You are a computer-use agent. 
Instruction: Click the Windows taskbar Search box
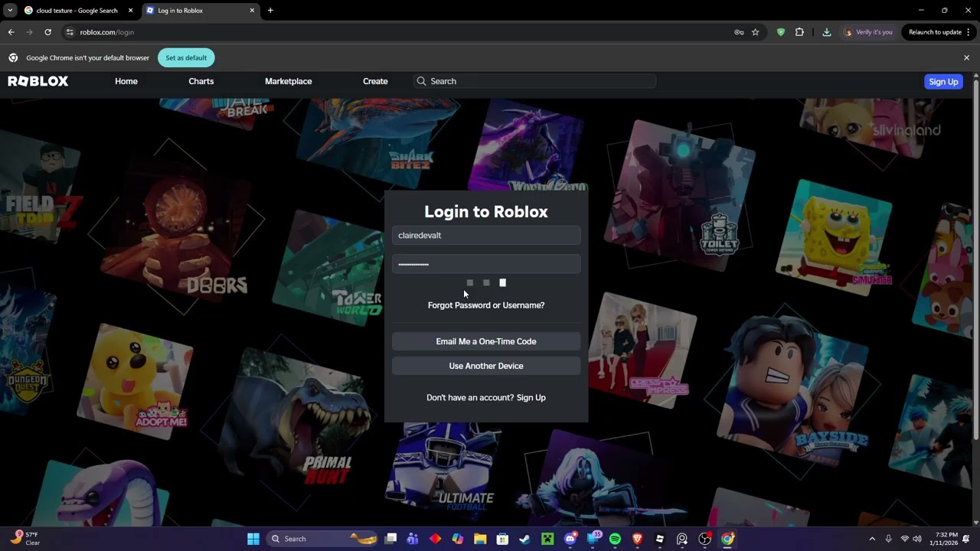pyautogui.click(x=322, y=539)
